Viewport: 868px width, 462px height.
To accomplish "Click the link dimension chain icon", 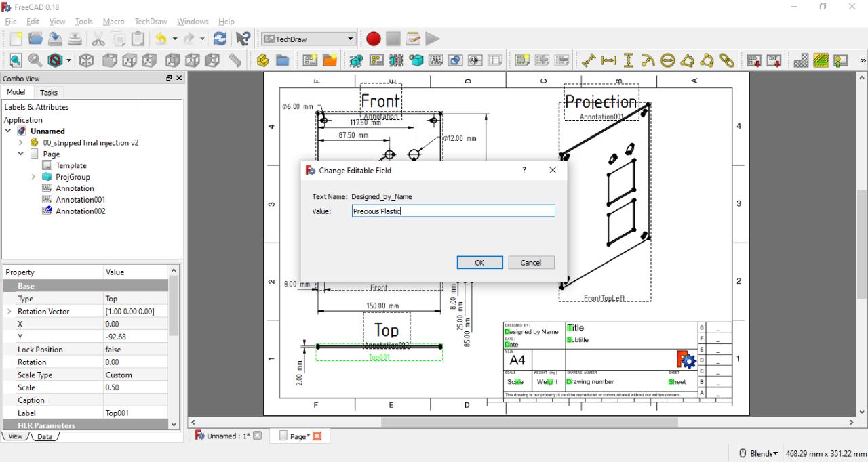I will coord(727,61).
